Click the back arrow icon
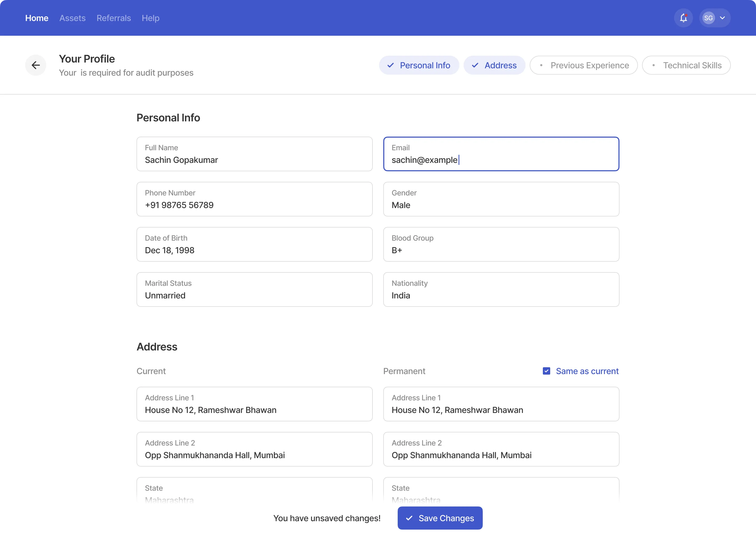Image resolution: width=756 pixels, height=538 pixels. (x=36, y=65)
